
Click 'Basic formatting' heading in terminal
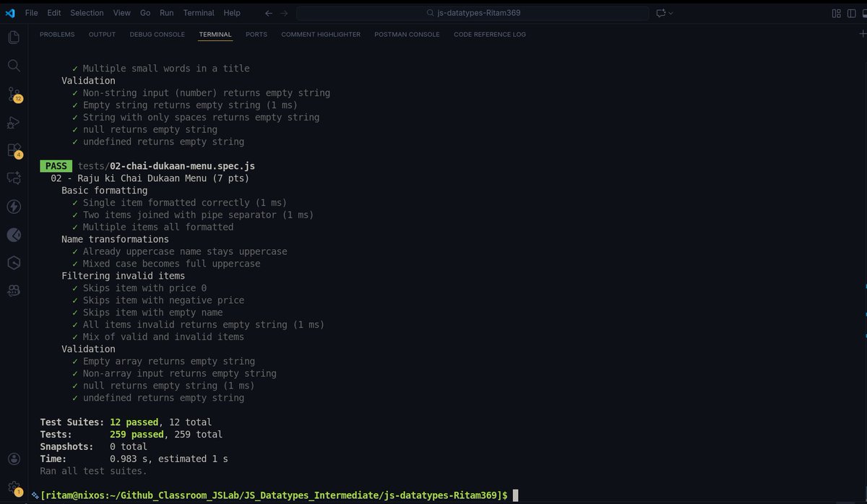tap(104, 191)
